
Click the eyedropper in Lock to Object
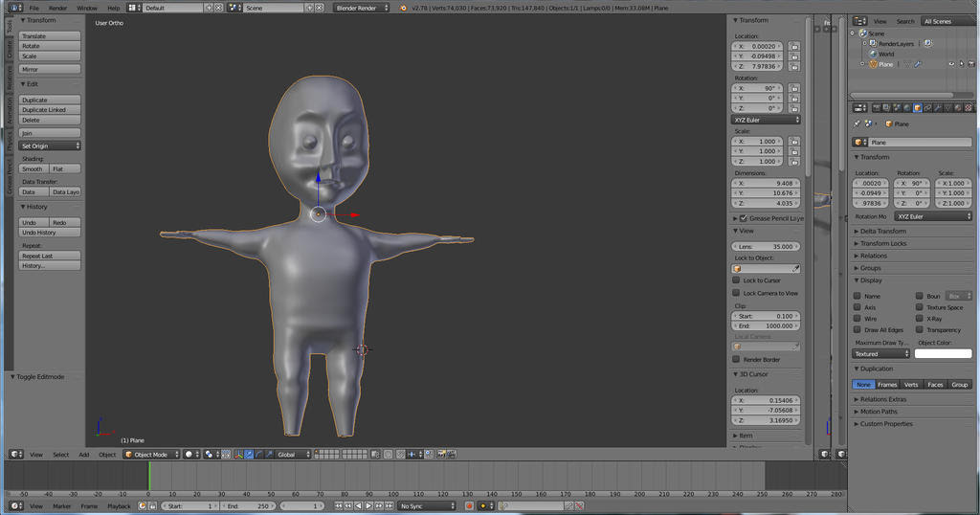(x=795, y=269)
